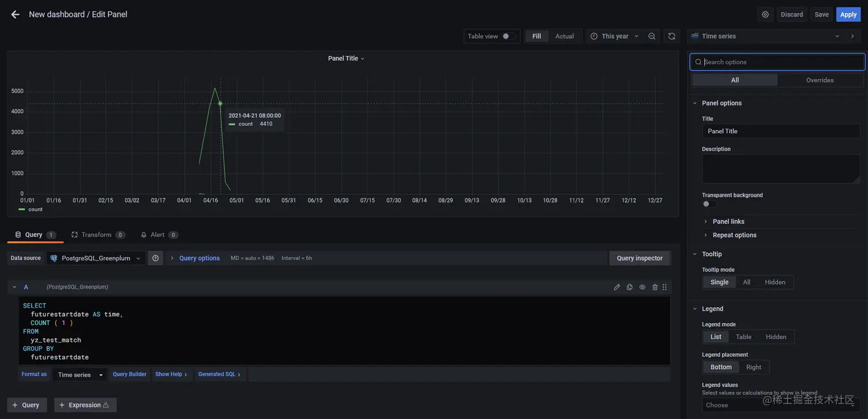This screenshot has height=419, width=868.
Task: Place legend on the Right
Action: pos(754,367)
